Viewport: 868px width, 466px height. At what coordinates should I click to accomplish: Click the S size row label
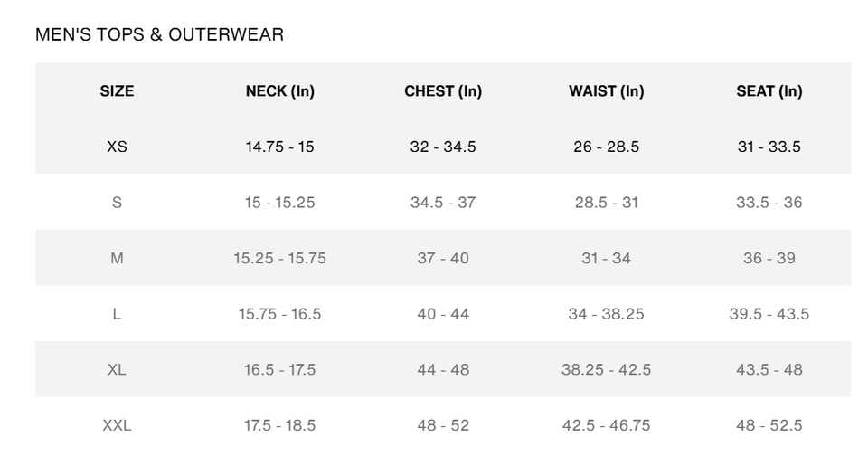point(117,203)
